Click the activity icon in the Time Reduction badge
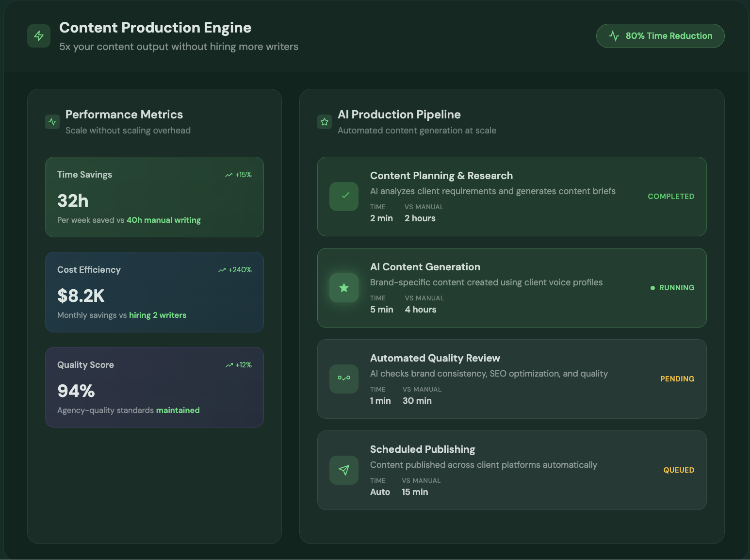This screenshot has width=750, height=560. point(614,36)
